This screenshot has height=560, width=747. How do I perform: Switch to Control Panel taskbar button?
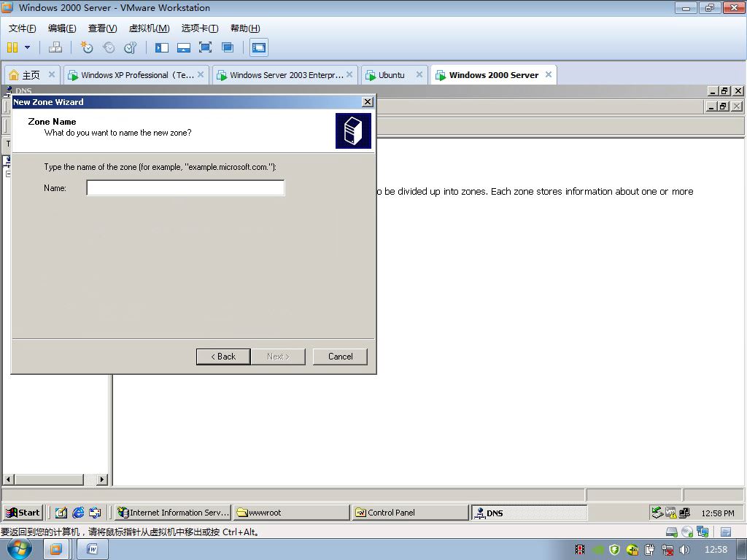tap(411, 513)
